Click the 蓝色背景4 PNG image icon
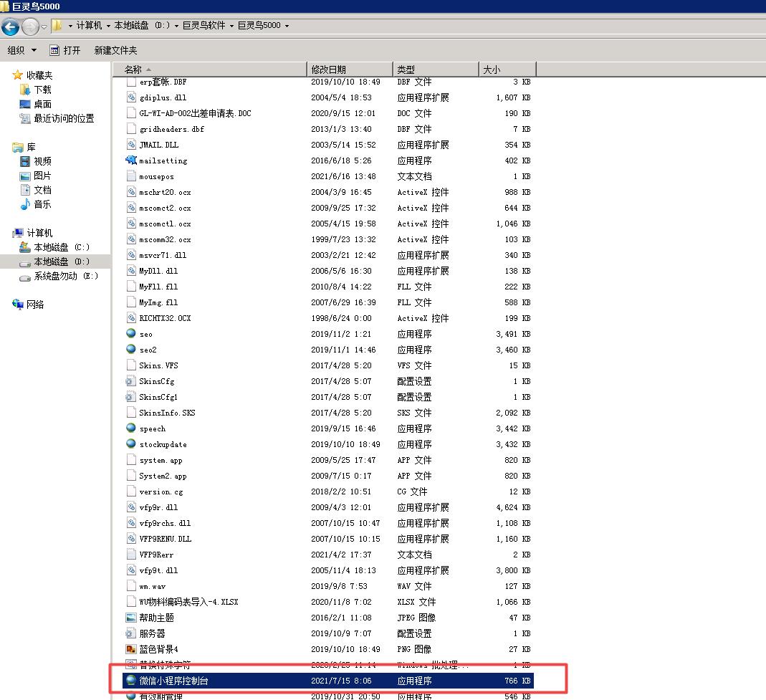Viewport: 766px width, 700px height. (130, 649)
